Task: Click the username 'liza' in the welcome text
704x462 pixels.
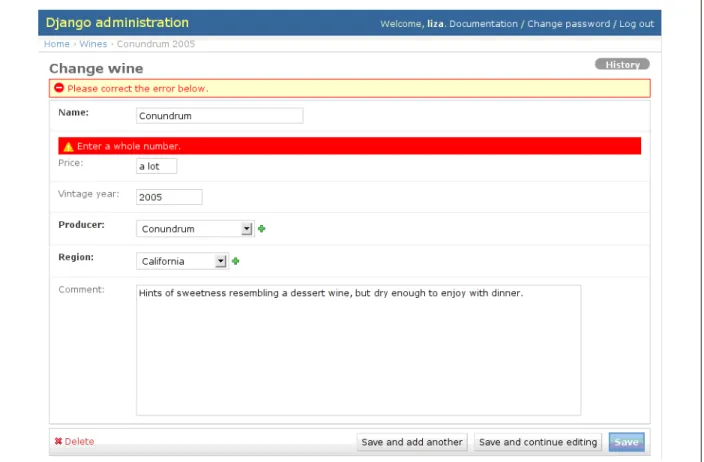Action: point(435,24)
